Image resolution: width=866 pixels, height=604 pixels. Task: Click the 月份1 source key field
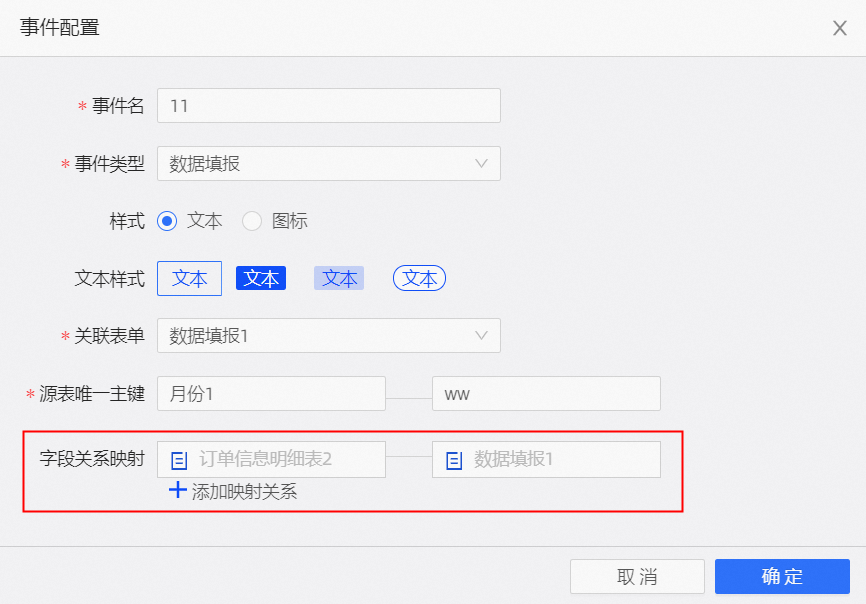pyautogui.click(x=271, y=394)
